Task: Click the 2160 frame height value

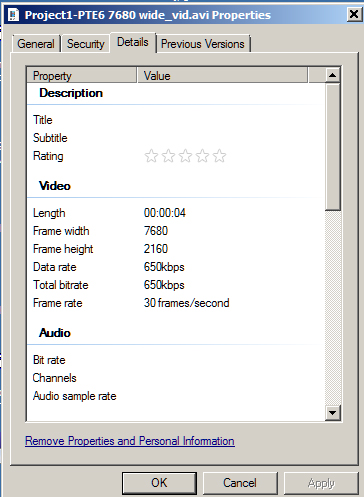Action: [x=156, y=249]
